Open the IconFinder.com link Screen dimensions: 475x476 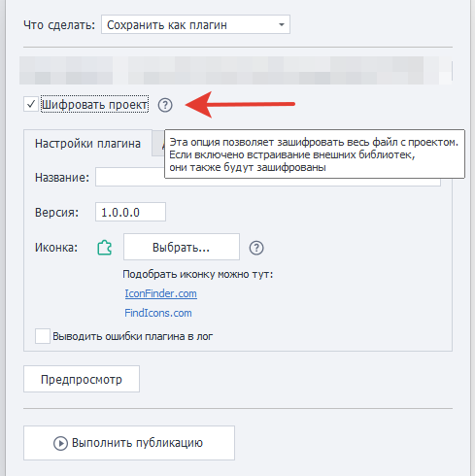point(160,293)
